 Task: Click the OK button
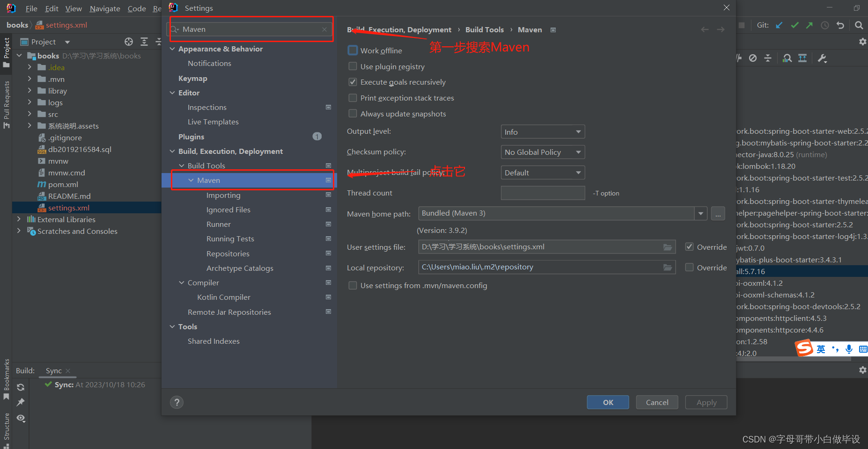coord(608,402)
